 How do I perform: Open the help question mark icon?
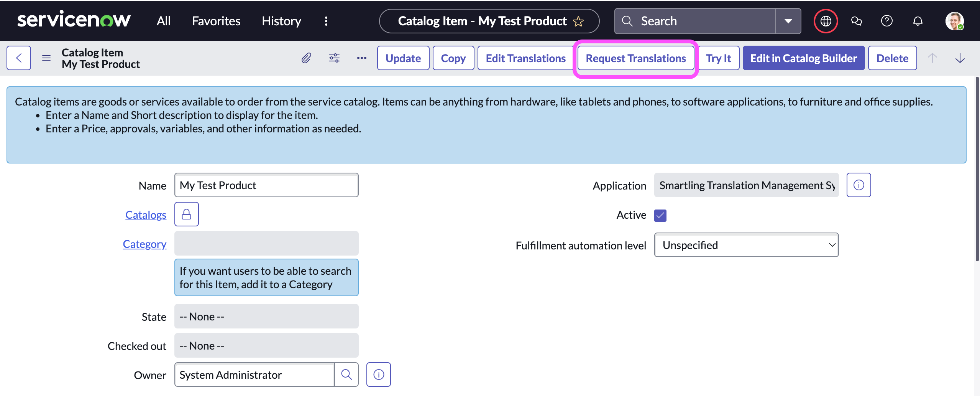click(x=886, y=21)
